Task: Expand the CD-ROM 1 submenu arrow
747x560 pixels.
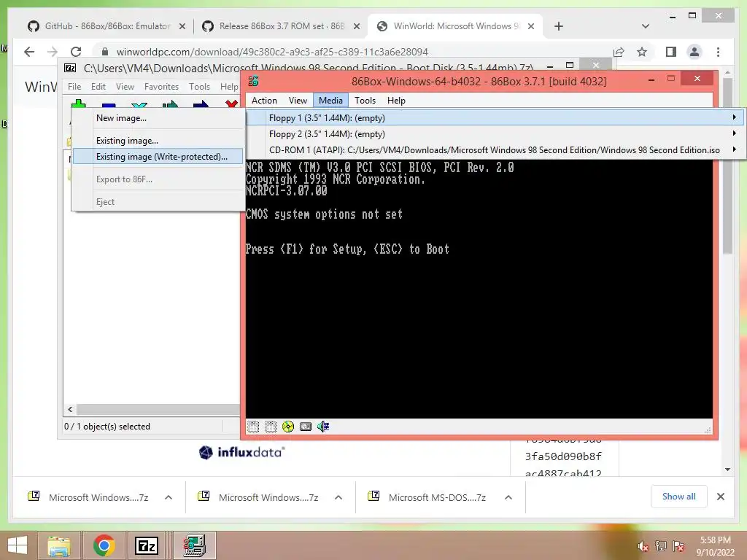Action: (x=734, y=149)
